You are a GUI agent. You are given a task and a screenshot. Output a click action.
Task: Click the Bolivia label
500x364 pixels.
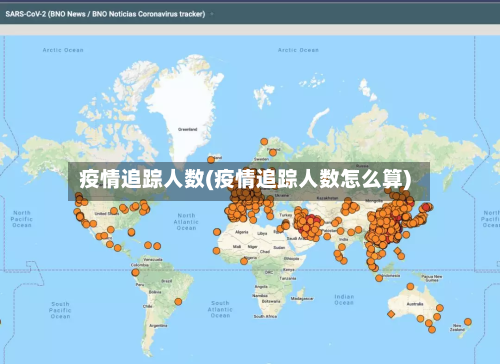pos(155,292)
